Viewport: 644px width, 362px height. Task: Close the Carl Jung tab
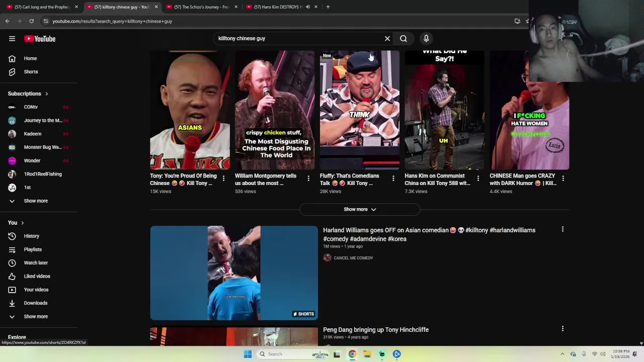point(76,7)
